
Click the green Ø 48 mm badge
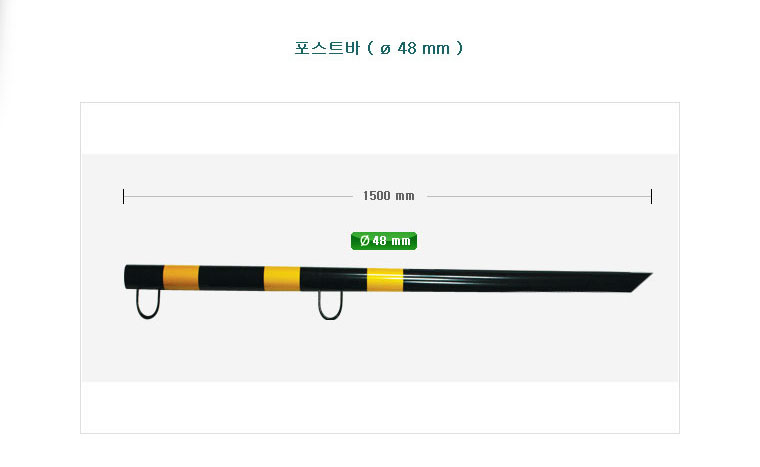[x=383, y=241]
